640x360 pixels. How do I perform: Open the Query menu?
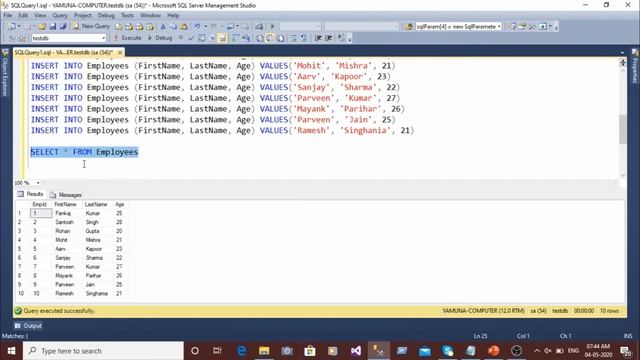tap(60, 15)
